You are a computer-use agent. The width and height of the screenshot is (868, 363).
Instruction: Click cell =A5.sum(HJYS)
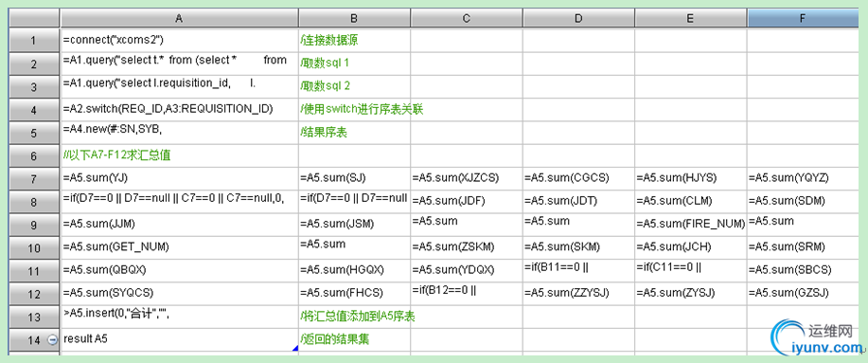(690, 178)
